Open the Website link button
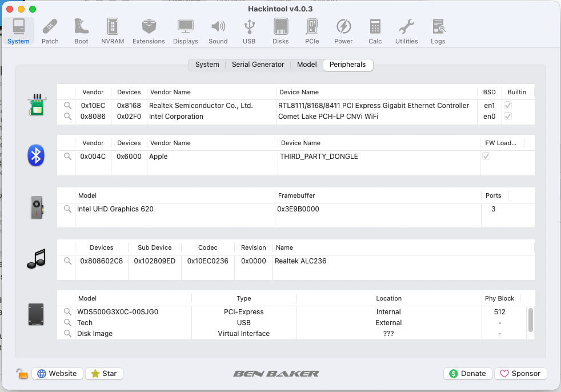The width and height of the screenshot is (561, 392). pyautogui.click(x=58, y=374)
